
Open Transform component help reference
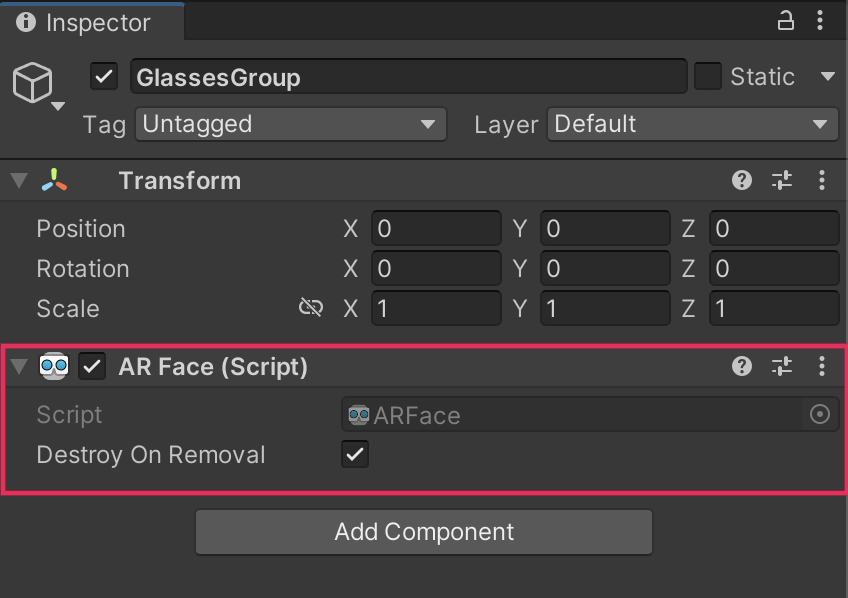coord(742,180)
